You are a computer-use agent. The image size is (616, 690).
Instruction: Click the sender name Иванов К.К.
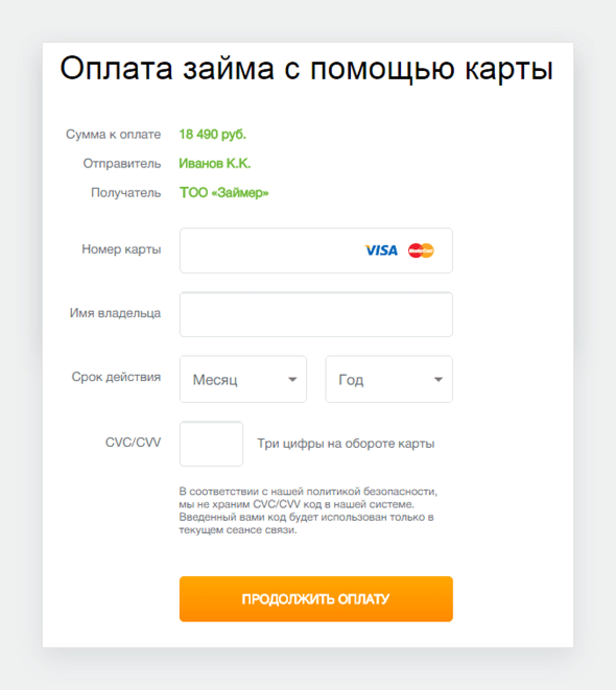coord(215,163)
